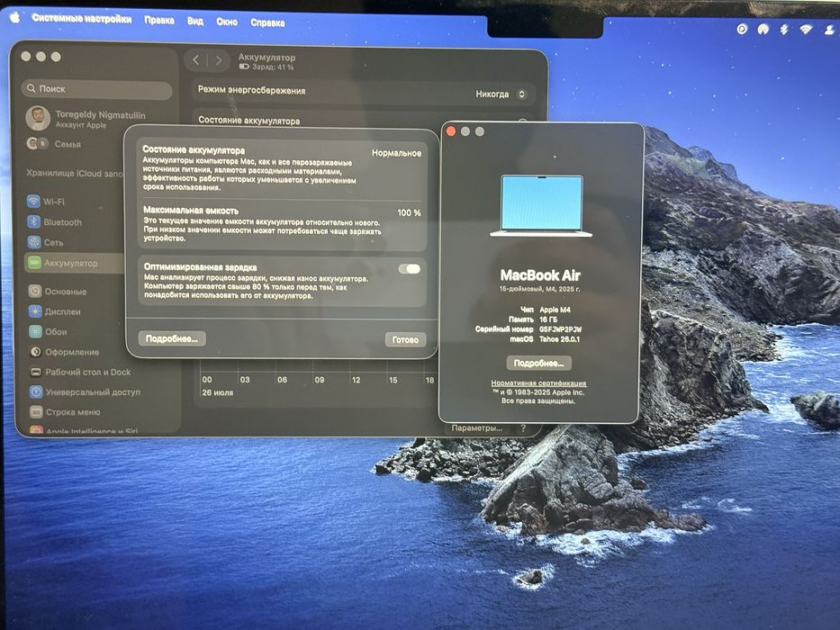The width and height of the screenshot is (840, 630).
Task: Click the user account icon in menu bar
Action: pos(829,30)
